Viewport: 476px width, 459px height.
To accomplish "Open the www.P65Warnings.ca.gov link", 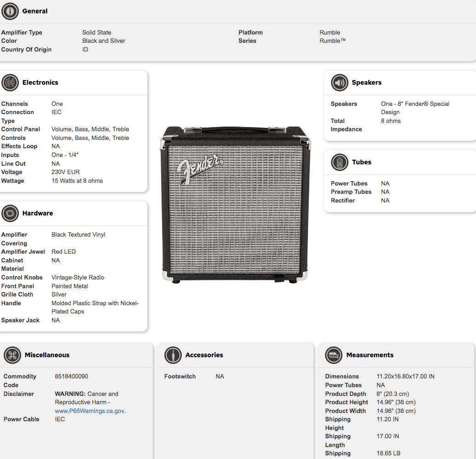I will click(x=90, y=411).
